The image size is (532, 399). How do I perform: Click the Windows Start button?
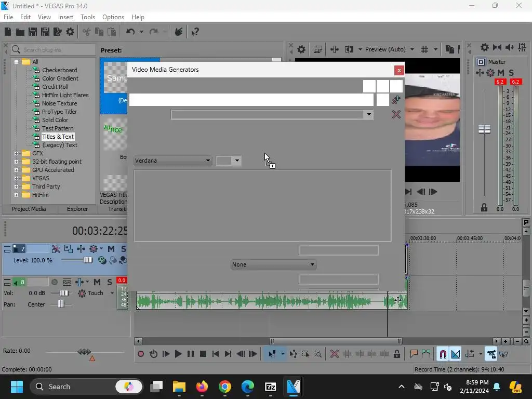point(17,387)
